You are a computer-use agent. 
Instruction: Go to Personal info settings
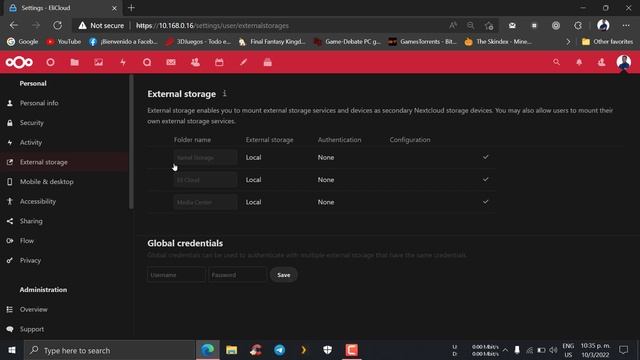[x=39, y=103]
